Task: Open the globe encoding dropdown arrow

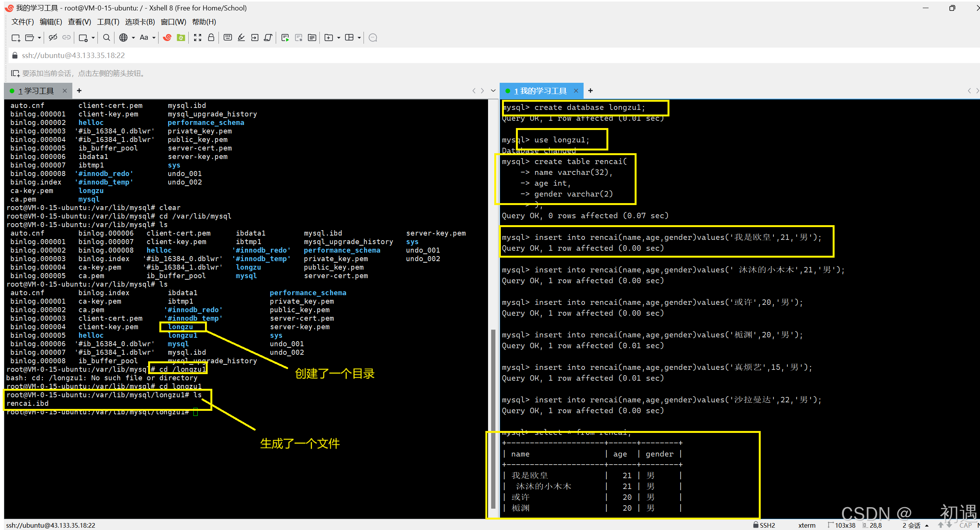Action: pyautogui.click(x=133, y=38)
